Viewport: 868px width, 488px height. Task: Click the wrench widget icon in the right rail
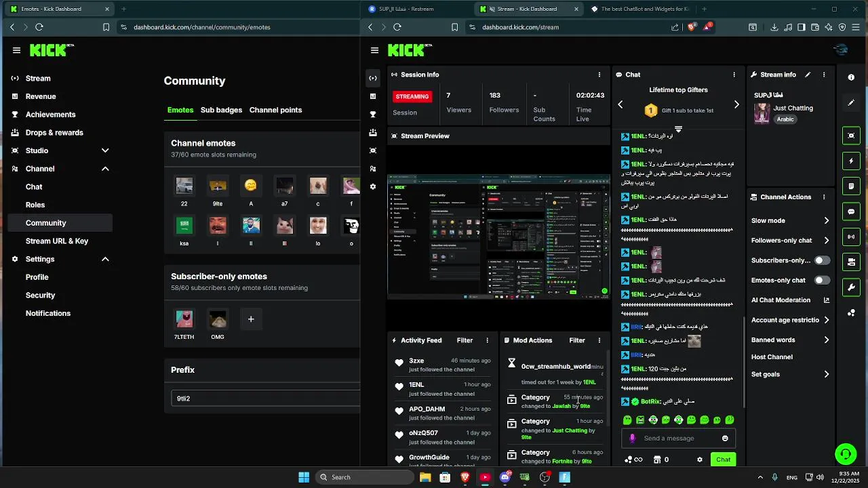851,287
